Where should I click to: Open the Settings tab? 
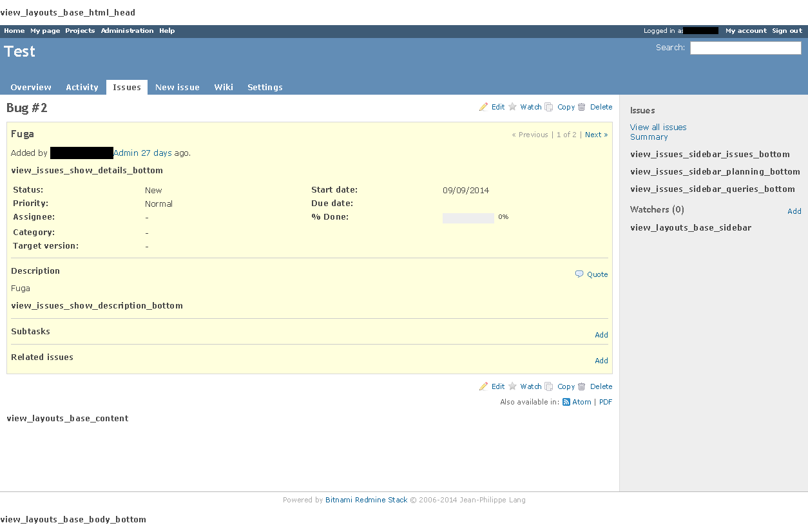(265, 87)
